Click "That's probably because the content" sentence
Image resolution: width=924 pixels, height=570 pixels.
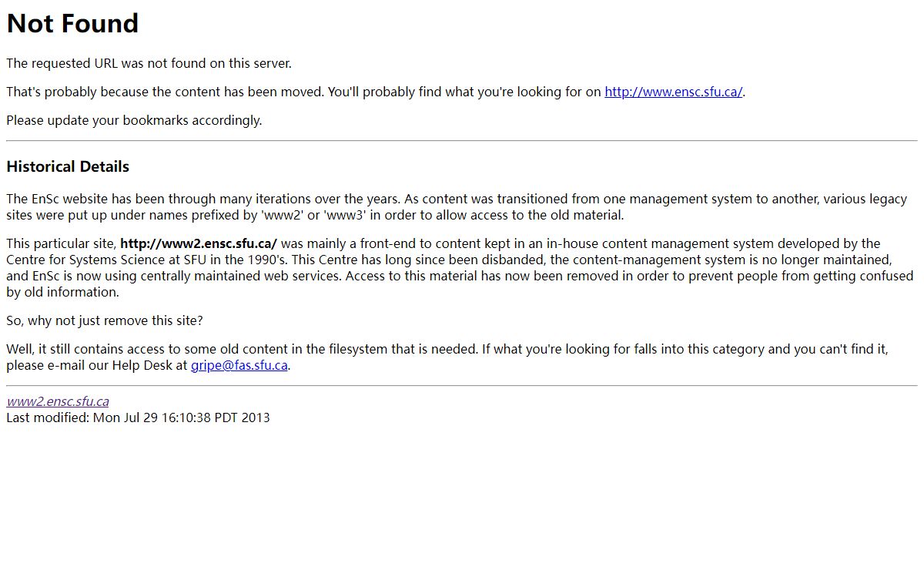click(376, 92)
